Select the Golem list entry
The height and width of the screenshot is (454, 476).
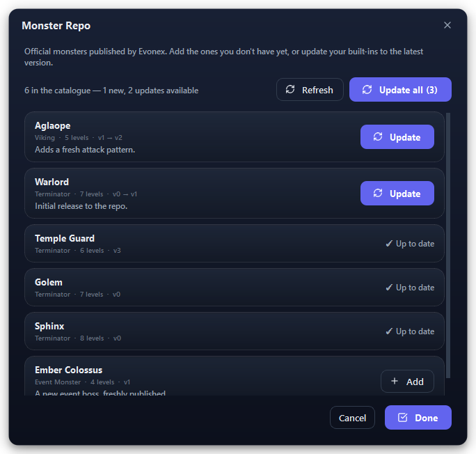pos(235,288)
